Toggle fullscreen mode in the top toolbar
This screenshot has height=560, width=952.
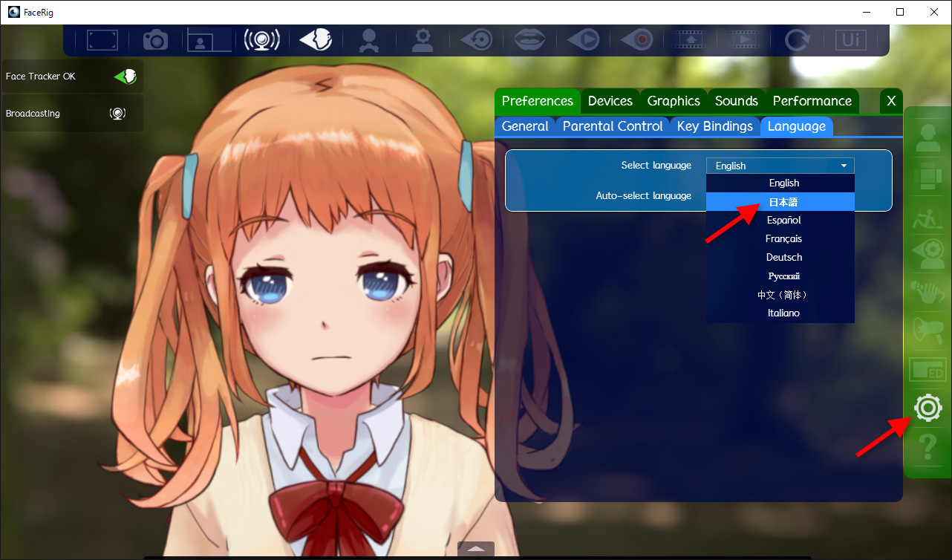[x=102, y=39]
